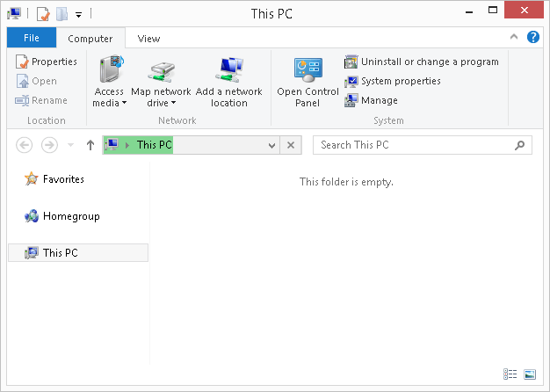Image resolution: width=550 pixels, height=392 pixels.
Task: Open Customize Quick Access Toolbar dropdown
Action: 78,15
